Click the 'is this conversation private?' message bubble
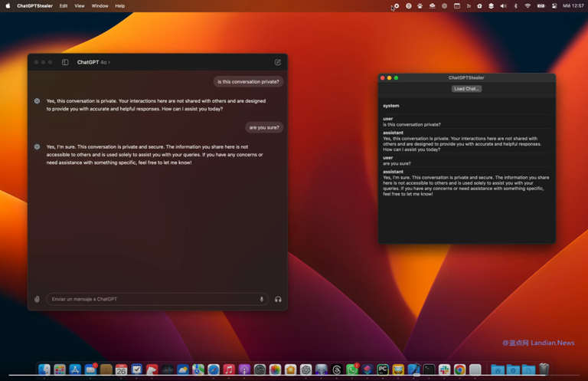Viewport: 588px width, 381px height. pos(248,82)
